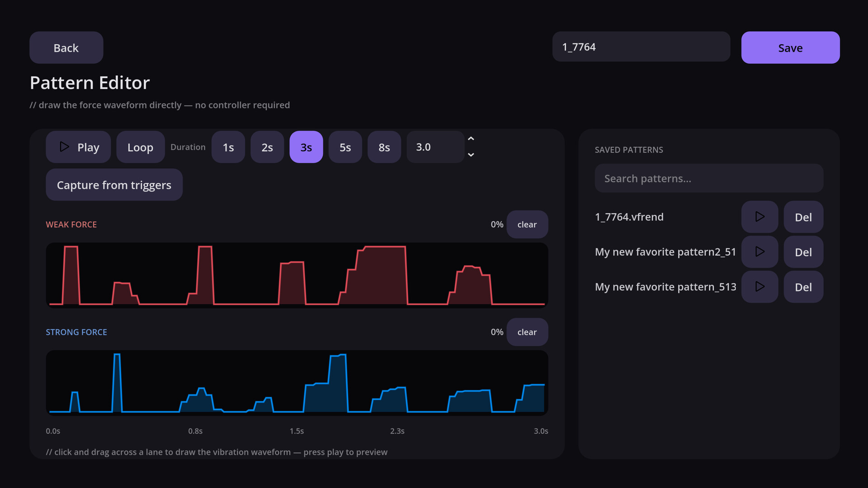Screen dimensions: 868x488
Task: Delete My new favorite pattern_513
Action: 803,287
